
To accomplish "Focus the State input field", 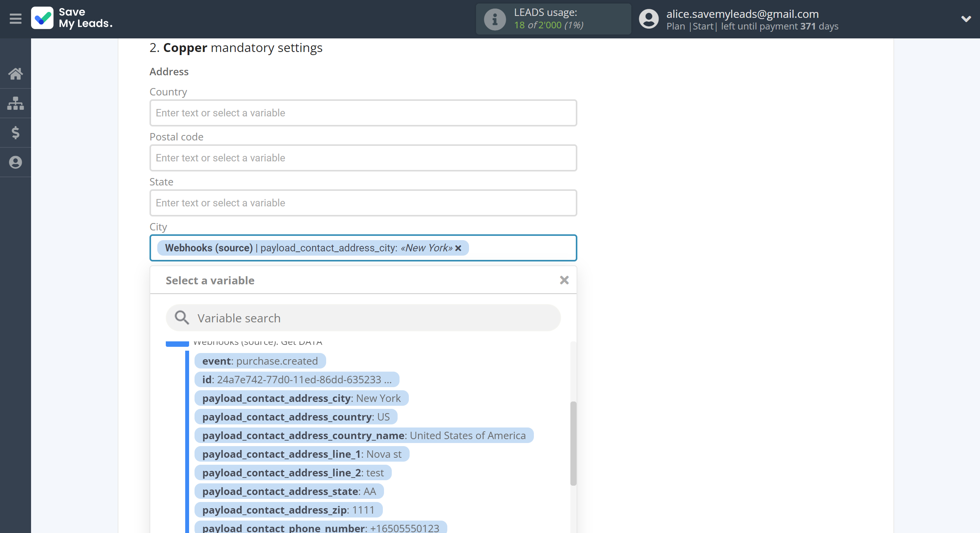I will point(363,203).
